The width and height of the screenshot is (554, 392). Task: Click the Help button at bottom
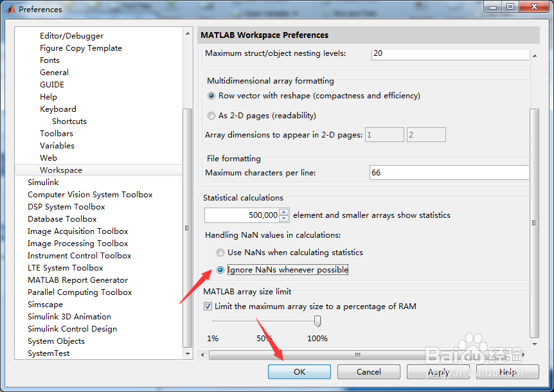508,372
